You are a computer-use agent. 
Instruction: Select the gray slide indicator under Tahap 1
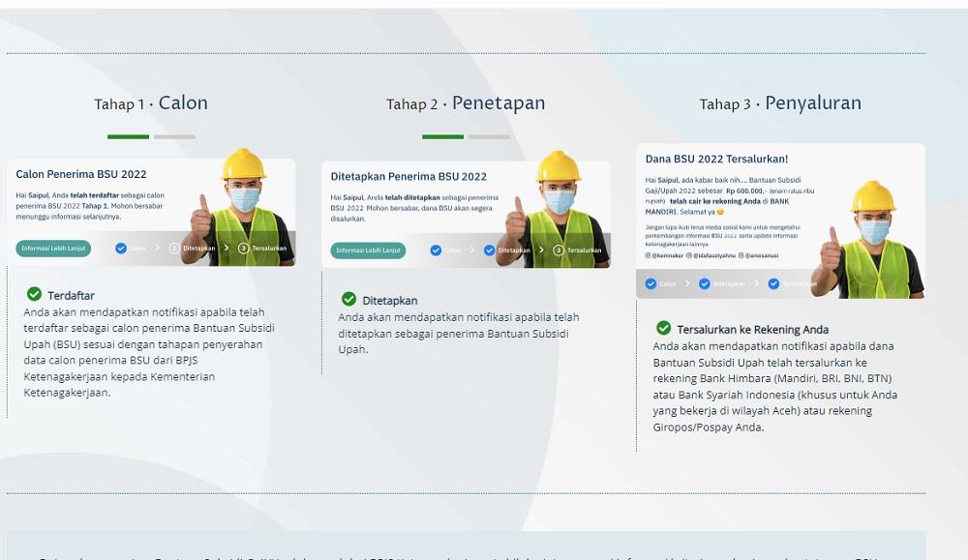174,136
